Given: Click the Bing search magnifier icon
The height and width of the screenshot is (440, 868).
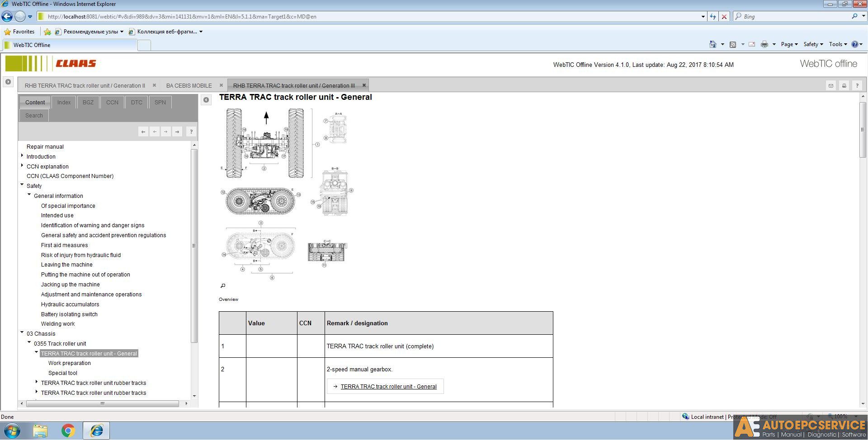Looking at the screenshot, I should (x=854, y=16).
